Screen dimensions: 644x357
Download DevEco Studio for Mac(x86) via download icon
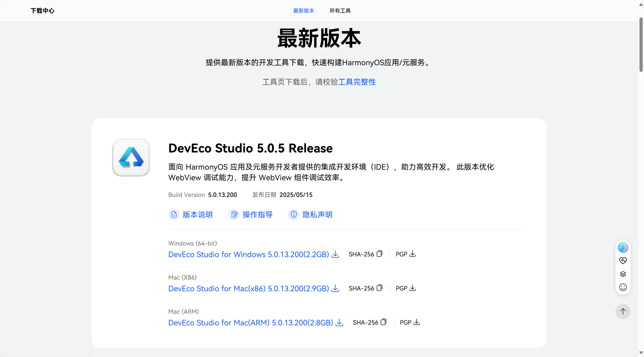335,288
